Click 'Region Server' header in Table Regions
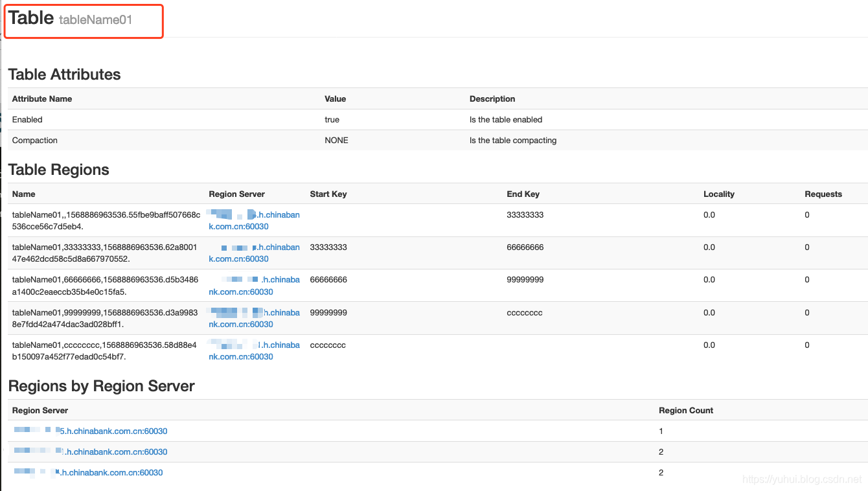 click(237, 194)
